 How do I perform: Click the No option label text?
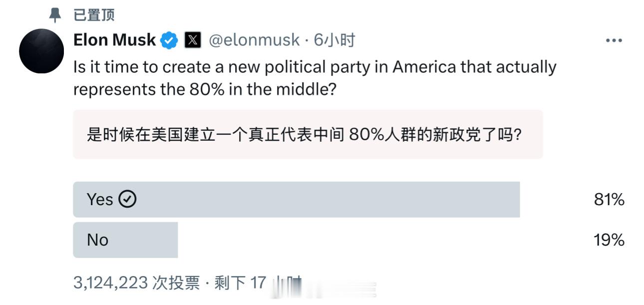point(97,240)
